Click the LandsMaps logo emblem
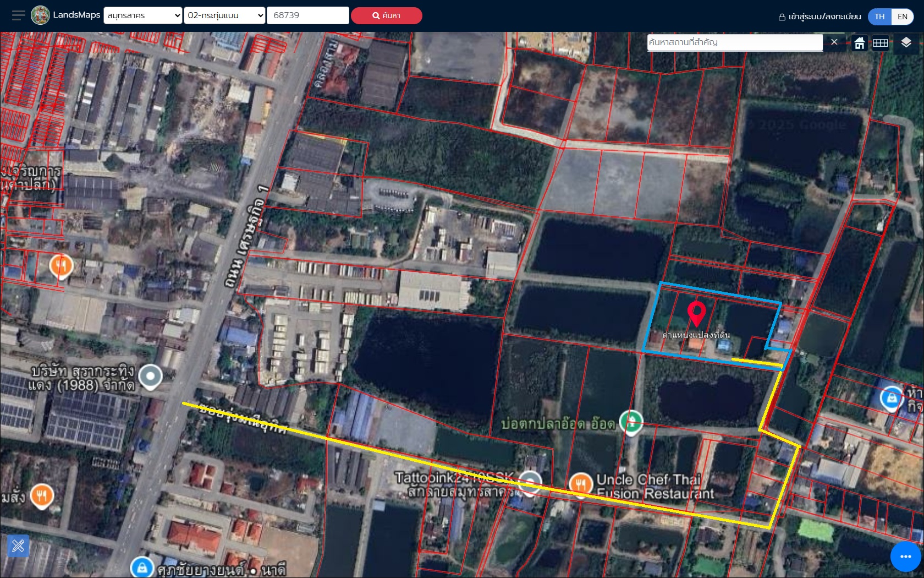This screenshot has width=924, height=578. pyautogui.click(x=40, y=15)
